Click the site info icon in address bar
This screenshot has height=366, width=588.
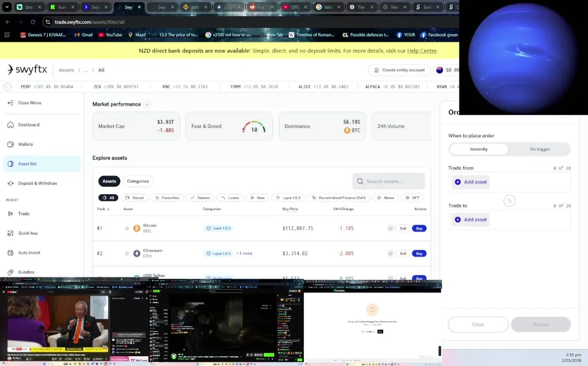[48, 22]
